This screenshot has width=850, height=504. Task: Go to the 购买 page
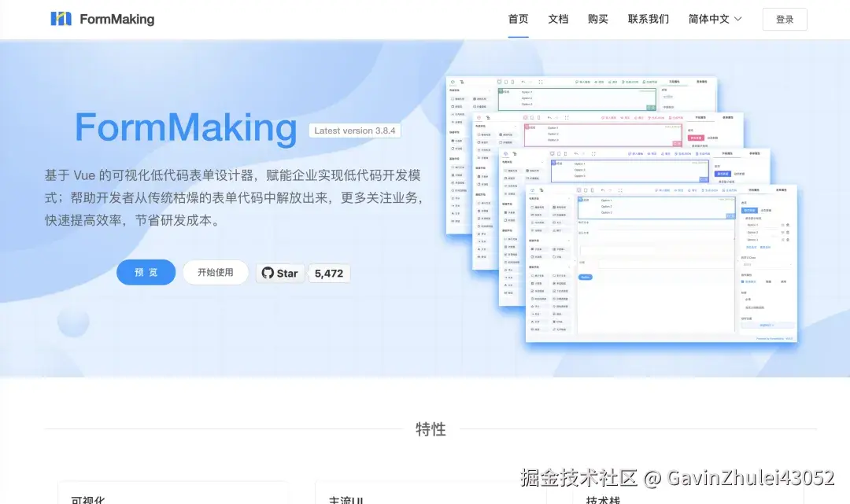pyautogui.click(x=598, y=19)
